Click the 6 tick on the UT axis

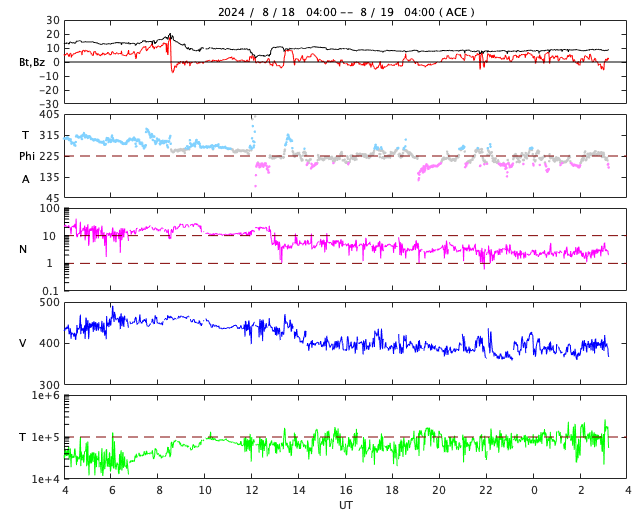click(112, 490)
